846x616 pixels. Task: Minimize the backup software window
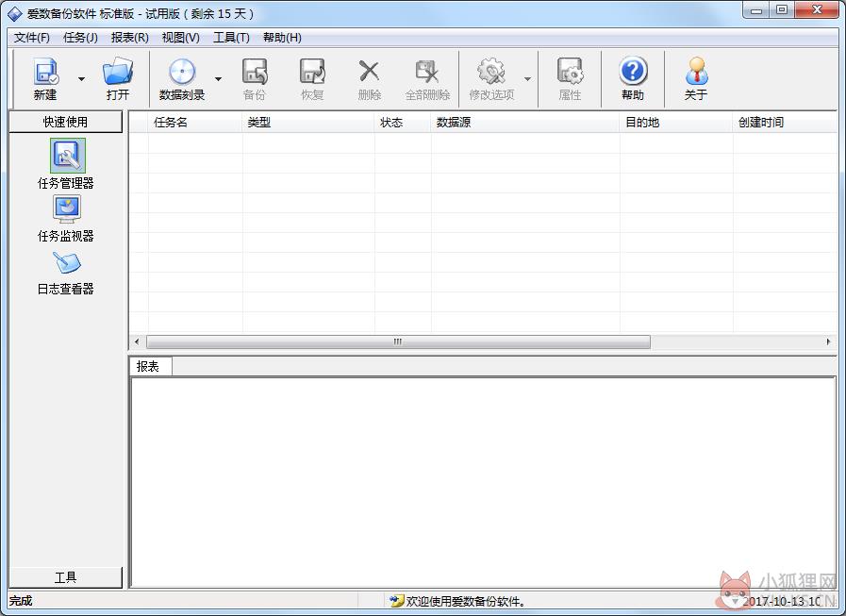756,10
